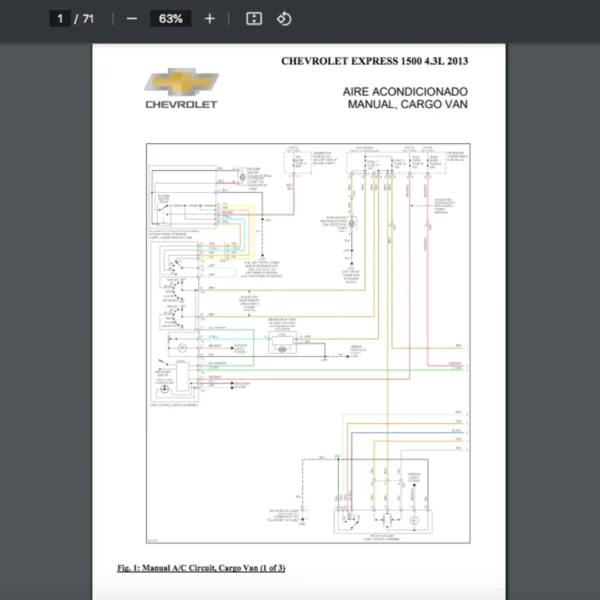Click the green horizontal wire in the diagram
This screenshot has height=600, width=600.
click(x=330, y=371)
